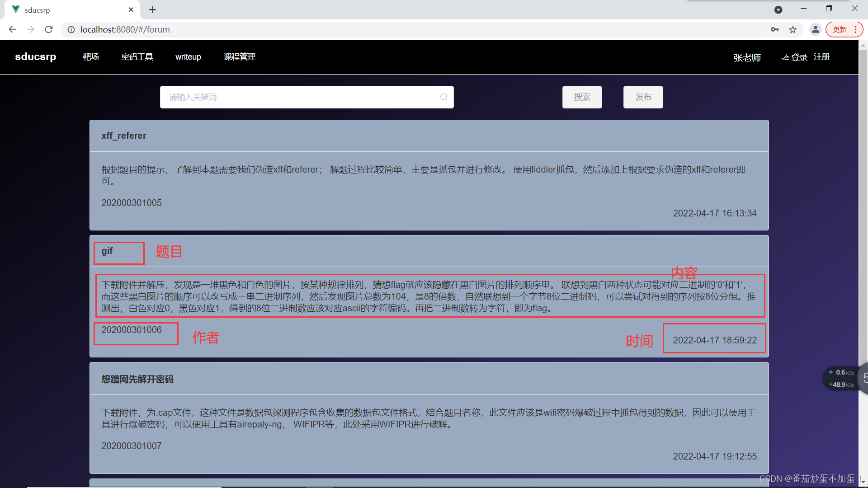Click the 登录 login link
The image size is (868, 488).
(794, 57)
